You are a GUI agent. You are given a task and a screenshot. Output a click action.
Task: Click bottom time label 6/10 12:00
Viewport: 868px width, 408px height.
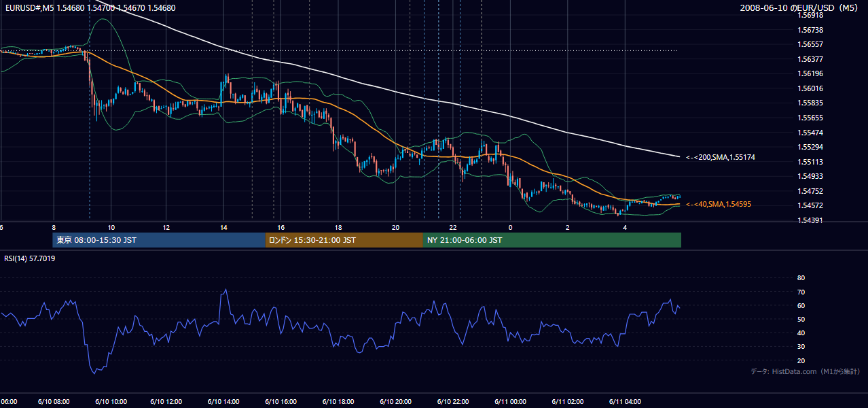pos(166,401)
